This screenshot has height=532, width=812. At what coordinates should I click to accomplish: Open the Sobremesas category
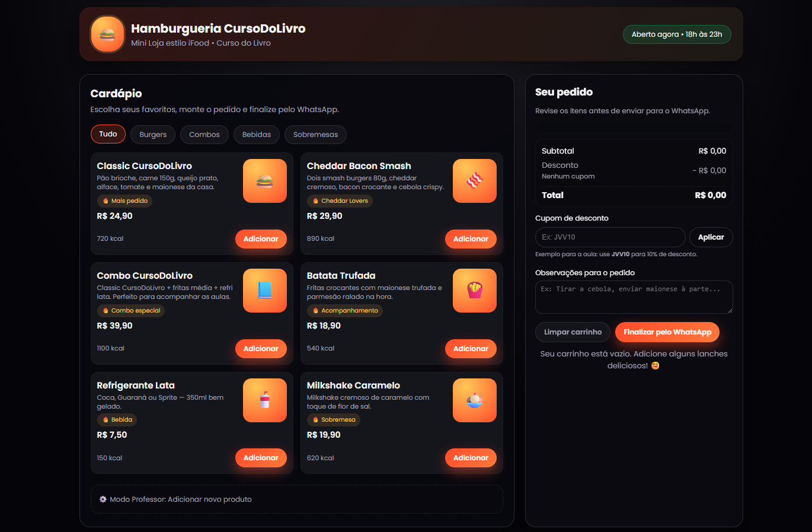click(x=315, y=135)
